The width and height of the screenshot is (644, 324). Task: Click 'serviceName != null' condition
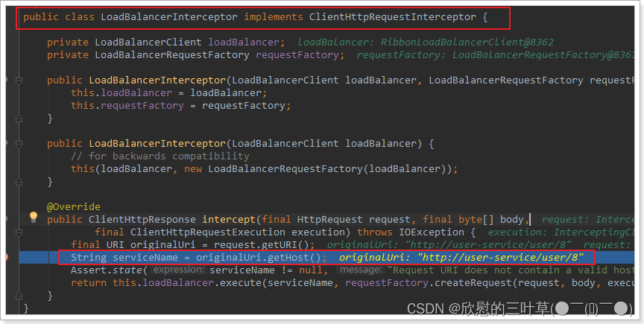(x=266, y=270)
